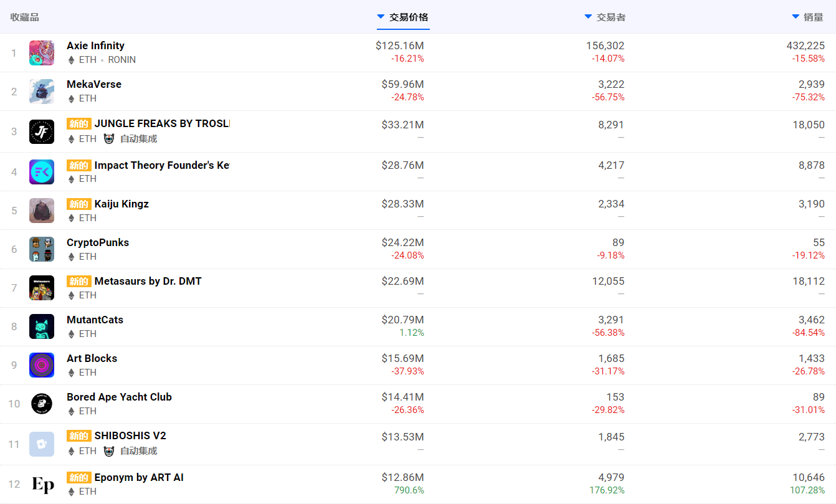
Task: Click the 176.92% traders change for Eponym
Action: pos(607,490)
